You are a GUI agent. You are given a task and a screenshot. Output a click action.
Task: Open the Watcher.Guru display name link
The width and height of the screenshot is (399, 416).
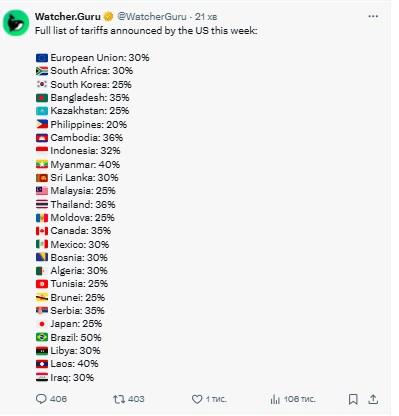point(68,16)
